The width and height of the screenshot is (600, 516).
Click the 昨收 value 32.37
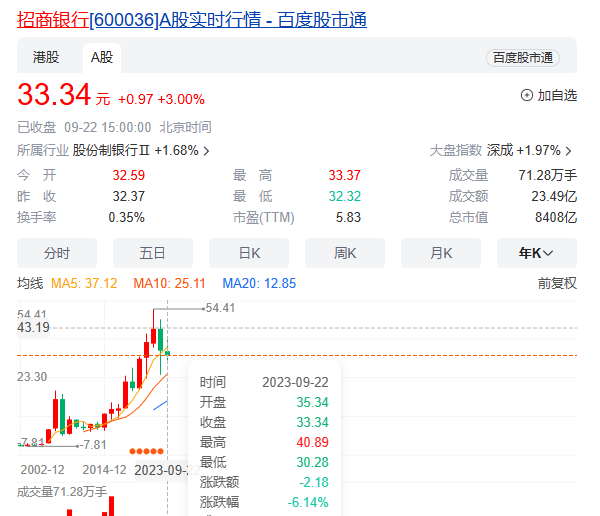(129, 196)
